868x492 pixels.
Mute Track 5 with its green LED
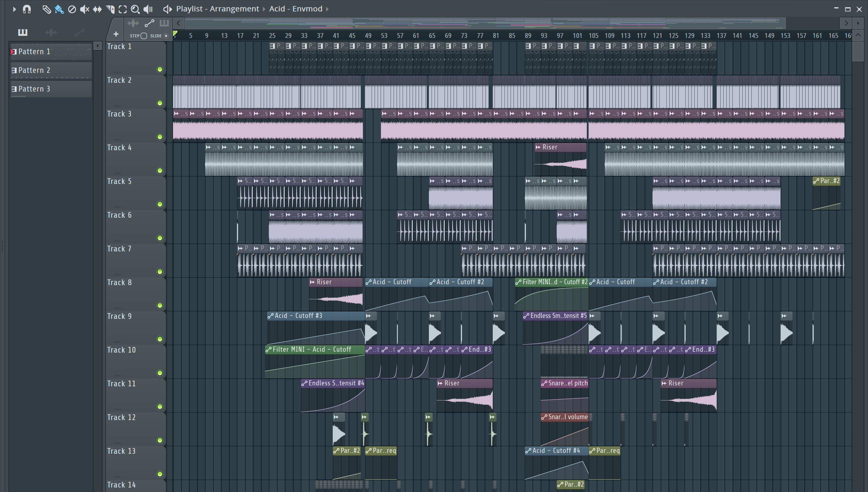(160, 204)
